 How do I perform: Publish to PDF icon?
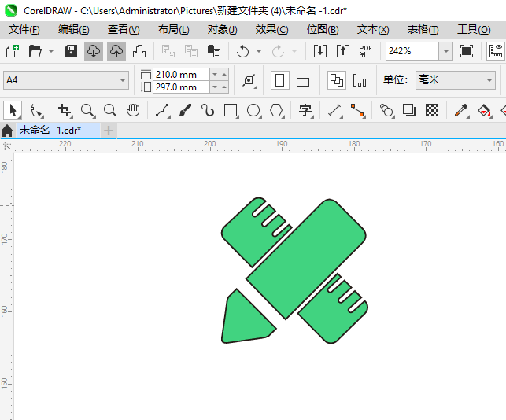(365, 51)
